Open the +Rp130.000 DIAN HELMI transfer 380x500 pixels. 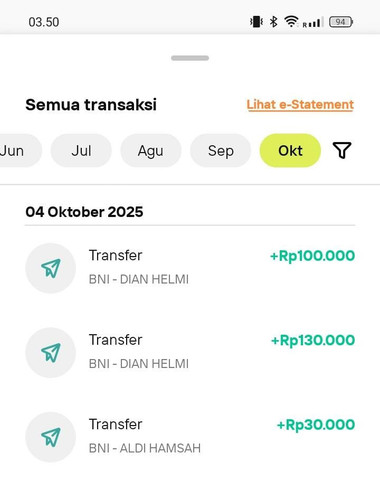190,352
